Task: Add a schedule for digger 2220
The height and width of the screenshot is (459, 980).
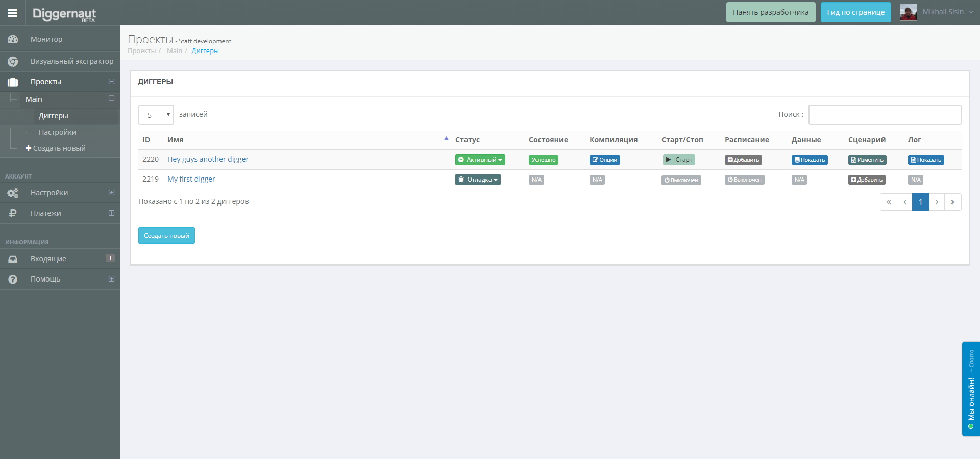Action: [x=743, y=160]
